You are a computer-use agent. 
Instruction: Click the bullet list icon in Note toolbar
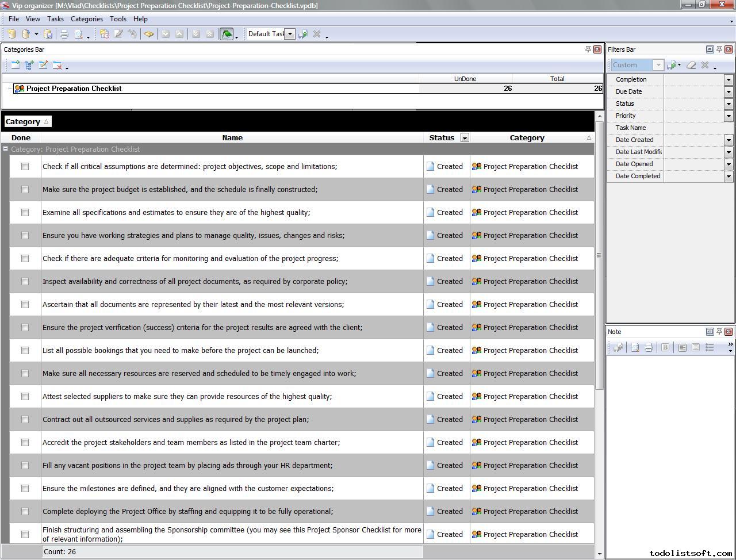tap(710, 347)
